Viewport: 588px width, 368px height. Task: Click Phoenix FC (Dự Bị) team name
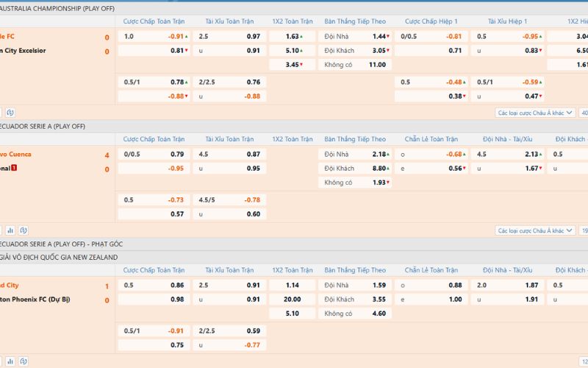click(x=36, y=300)
